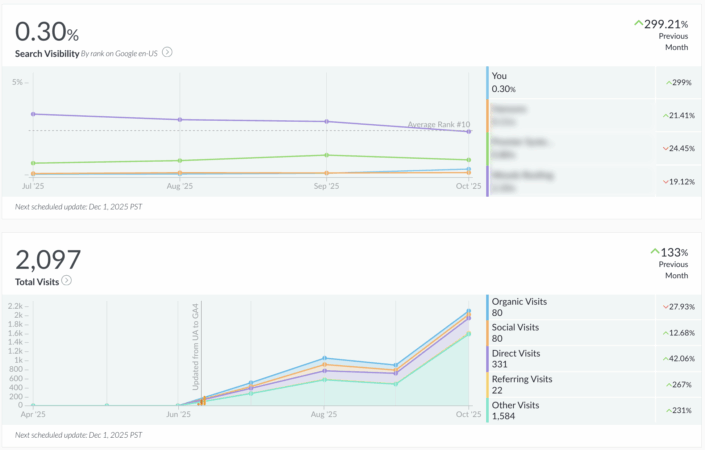Toggle the Direct Visits series in legend
The image size is (705, 450).
516,358
